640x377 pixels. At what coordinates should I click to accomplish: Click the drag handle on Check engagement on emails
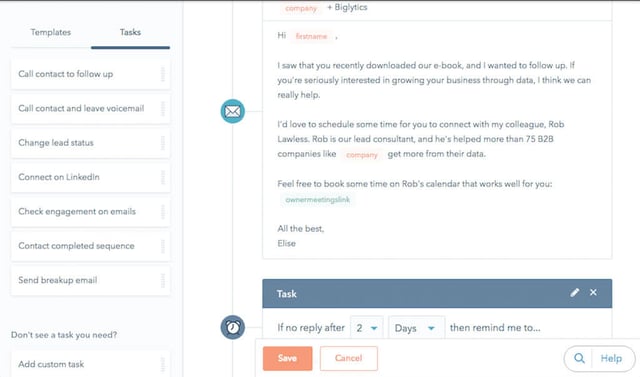coord(162,211)
